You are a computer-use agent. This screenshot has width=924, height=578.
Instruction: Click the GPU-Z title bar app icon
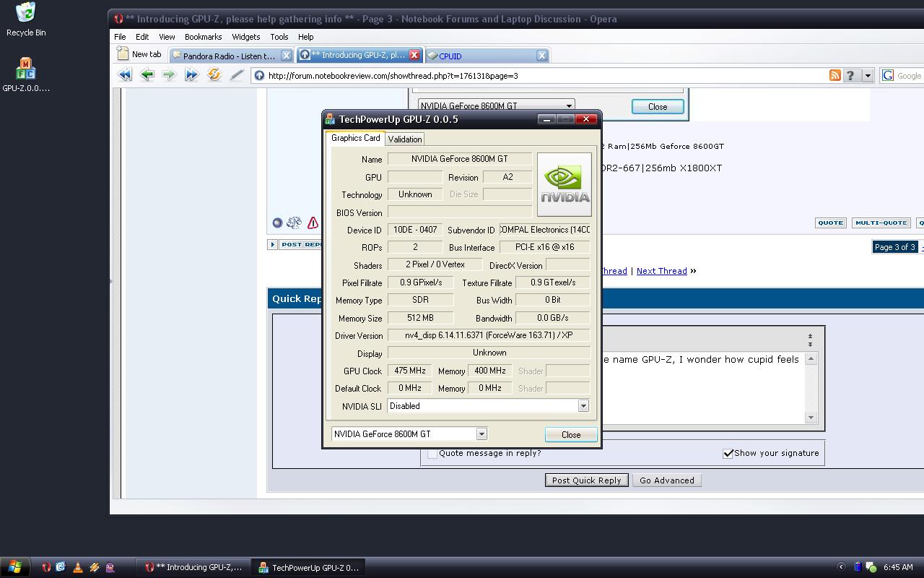(x=331, y=119)
